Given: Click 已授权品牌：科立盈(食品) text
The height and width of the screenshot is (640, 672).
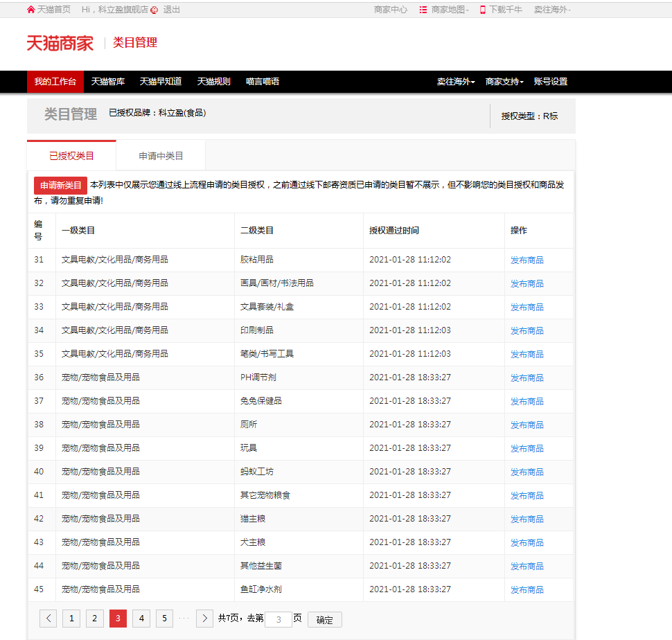Looking at the screenshot, I should [157, 113].
